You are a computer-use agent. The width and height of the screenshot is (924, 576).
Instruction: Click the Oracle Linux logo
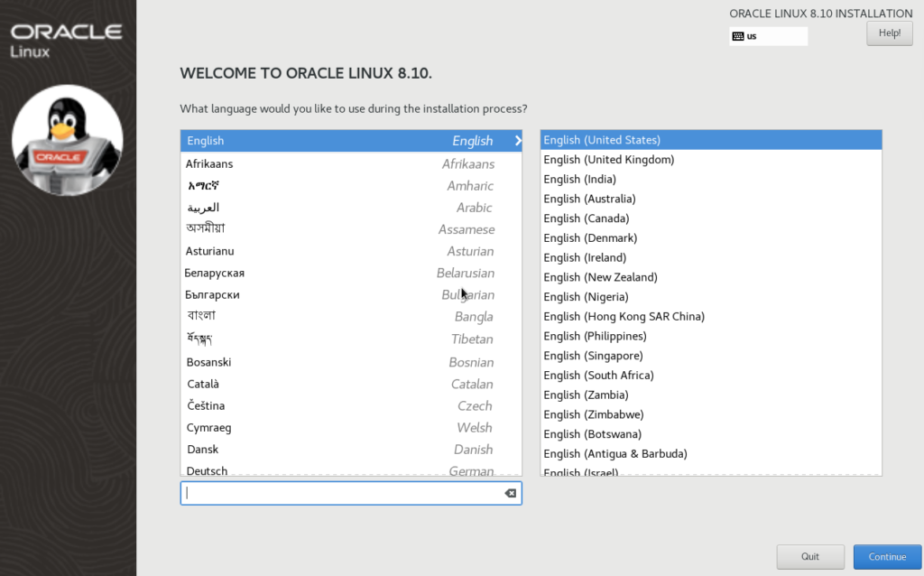(67, 39)
